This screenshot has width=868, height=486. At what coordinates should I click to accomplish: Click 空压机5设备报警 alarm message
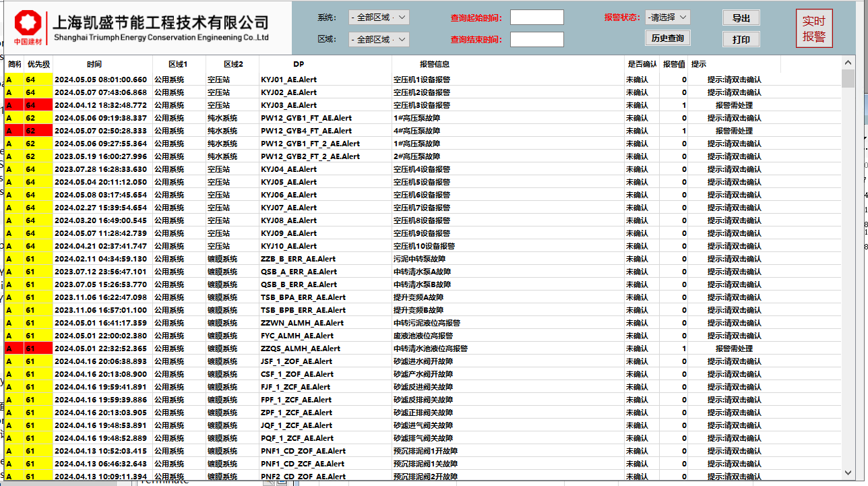(422, 182)
